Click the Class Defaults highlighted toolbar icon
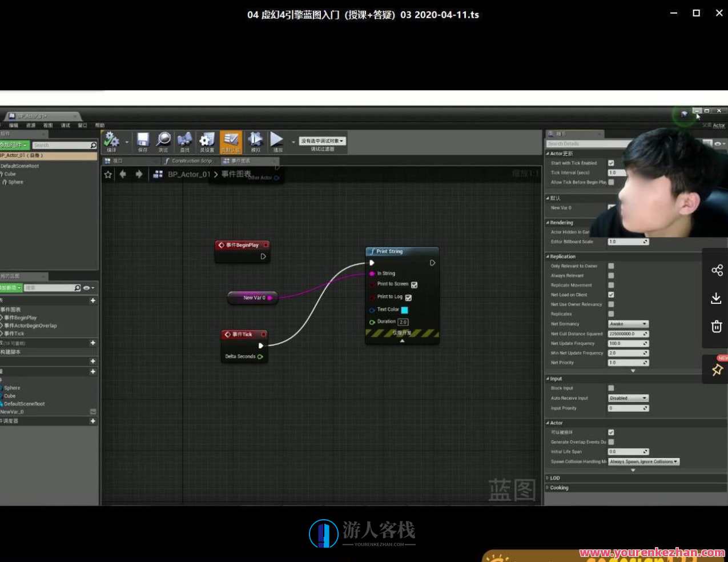 231,141
